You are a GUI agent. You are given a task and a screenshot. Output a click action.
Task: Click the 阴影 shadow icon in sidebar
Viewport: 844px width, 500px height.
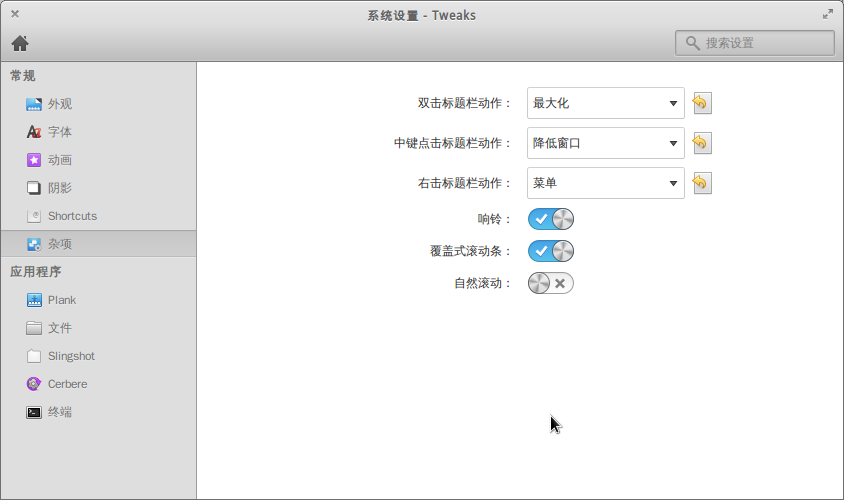click(34, 188)
